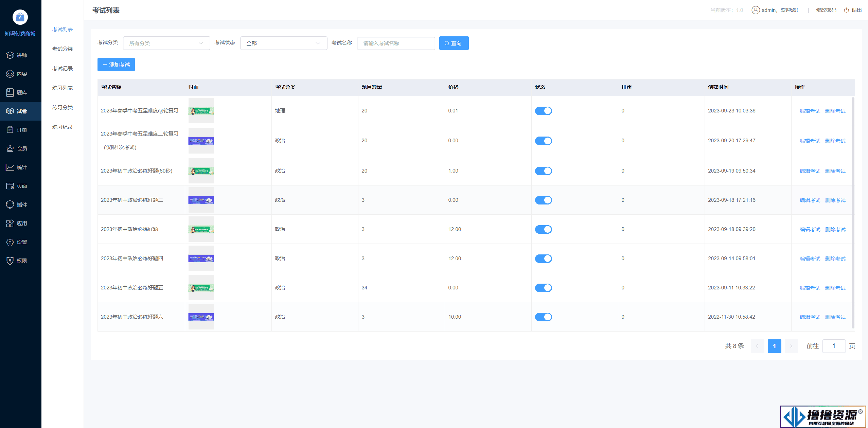Toggle status of 必练好题五 exam
Viewport: 868px width, 428px height.
click(544, 288)
